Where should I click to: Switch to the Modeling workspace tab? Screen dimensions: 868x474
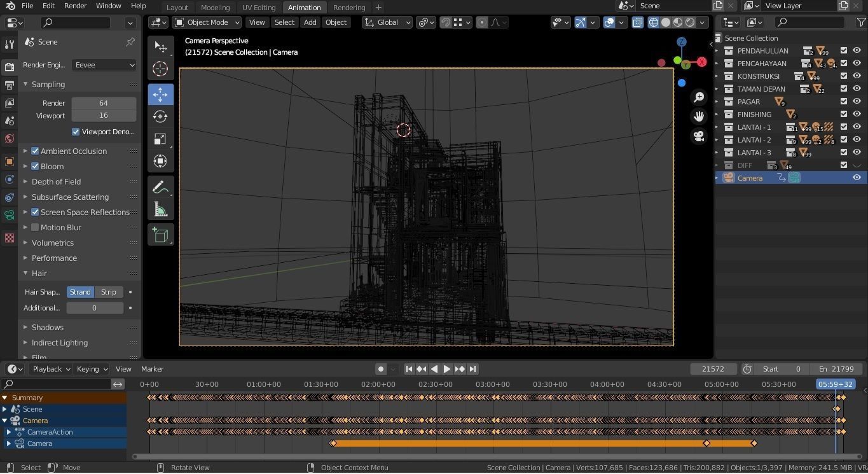point(215,8)
